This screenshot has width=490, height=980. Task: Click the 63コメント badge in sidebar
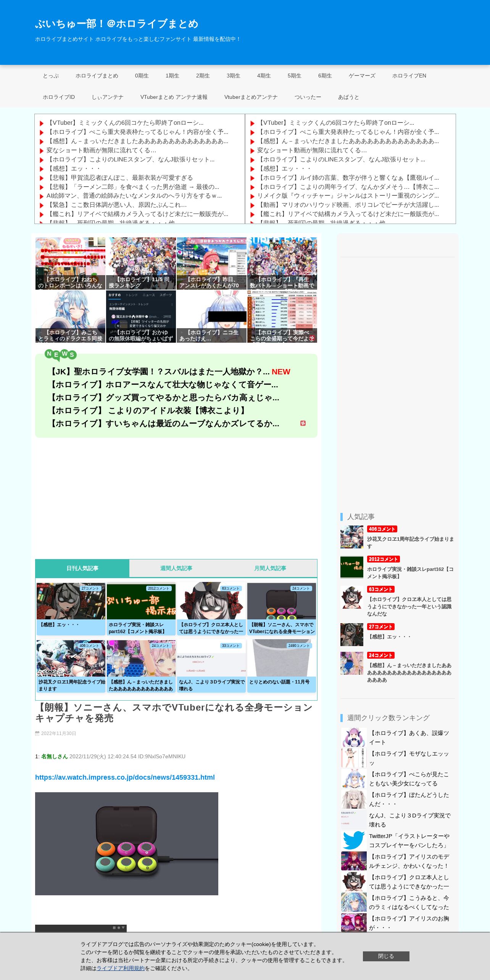381,589
